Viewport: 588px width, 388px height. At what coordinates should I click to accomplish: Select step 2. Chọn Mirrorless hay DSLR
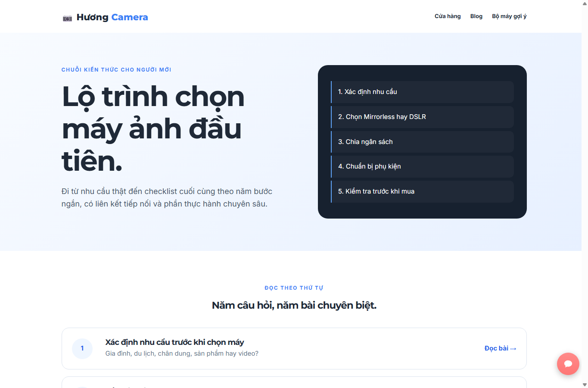(x=422, y=117)
